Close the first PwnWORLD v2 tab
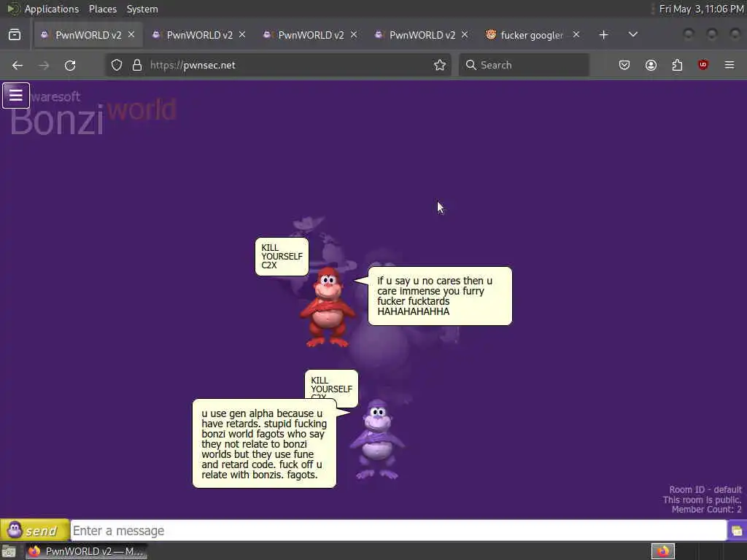 pyautogui.click(x=131, y=34)
